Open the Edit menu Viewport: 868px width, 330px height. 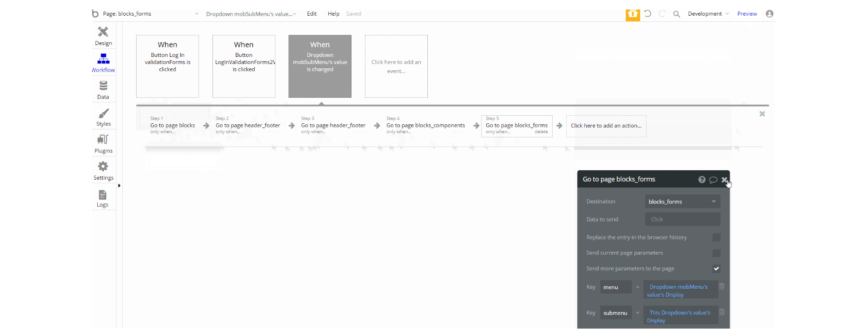click(312, 14)
